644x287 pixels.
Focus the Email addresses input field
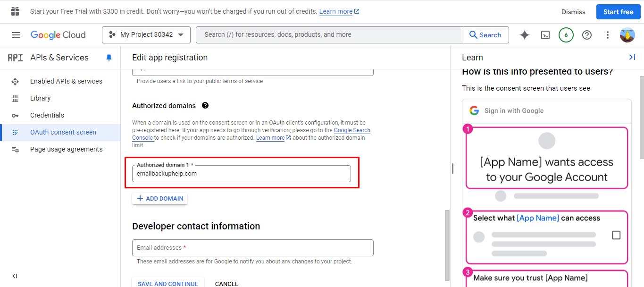252,248
